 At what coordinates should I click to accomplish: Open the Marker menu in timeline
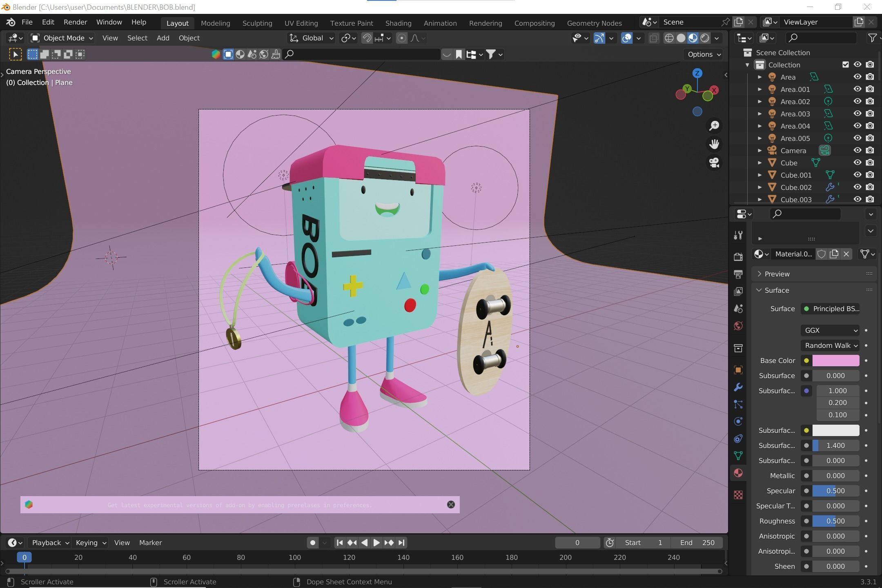tap(150, 543)
